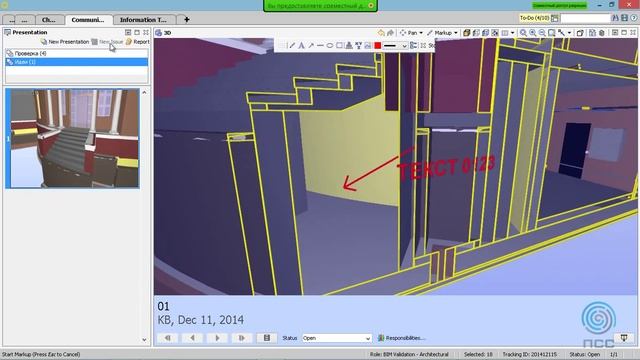Viewport: 640px width, 360px height.
Task: Select the line markup drawing tool
Action: [292, 46]
